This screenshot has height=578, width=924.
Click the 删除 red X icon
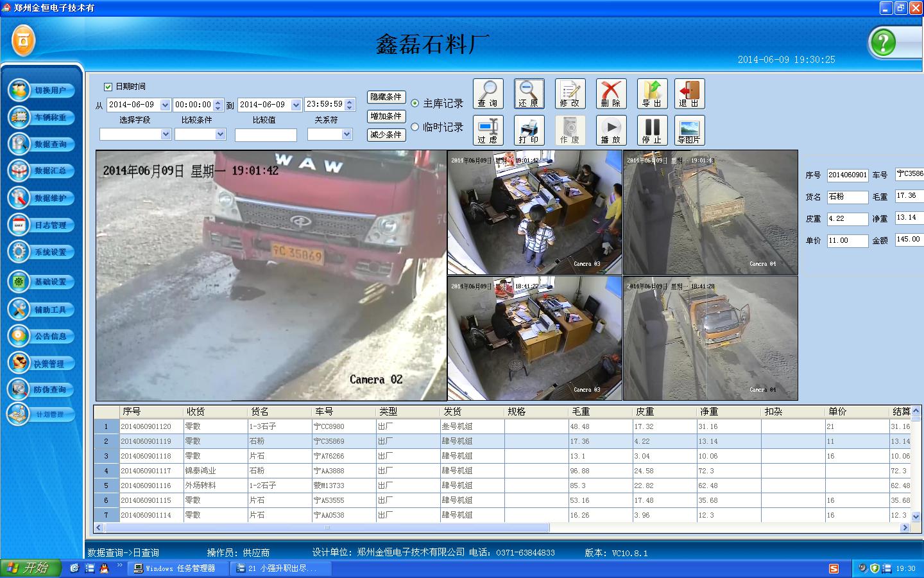pos(611,94)
